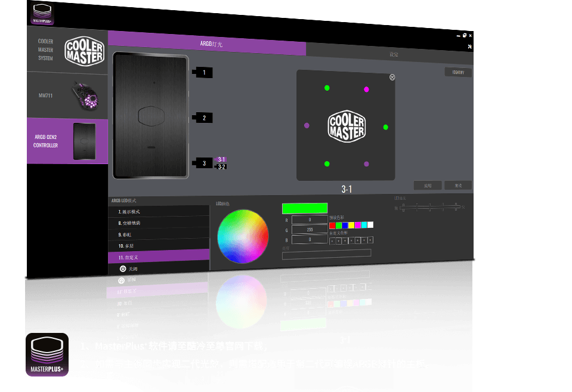This screenshot has height=392, width=572.
Task: Select the bottom-left green LED dot
Action: tap(327, 164)
